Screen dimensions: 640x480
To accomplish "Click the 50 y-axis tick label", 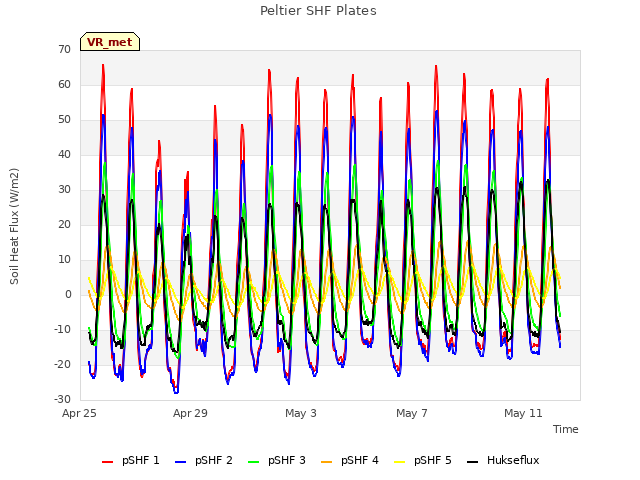I will [x=64, y=120].
